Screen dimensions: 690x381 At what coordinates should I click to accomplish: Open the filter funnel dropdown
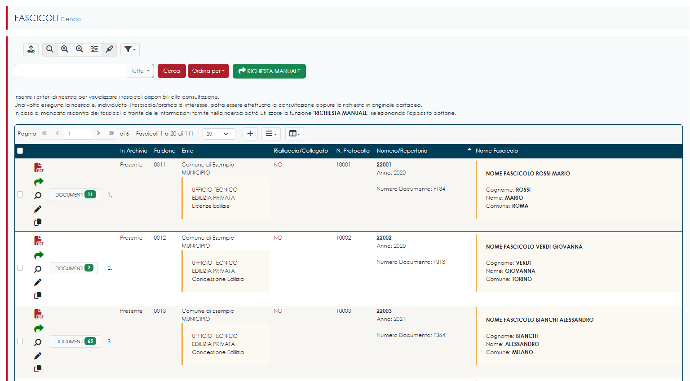[x=129, y=49]
